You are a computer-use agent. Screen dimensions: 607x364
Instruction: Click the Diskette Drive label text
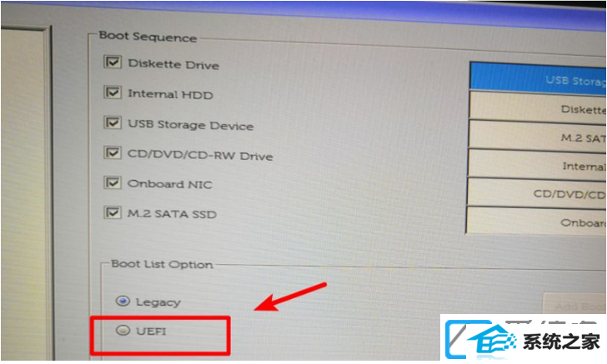coord(173,64)
